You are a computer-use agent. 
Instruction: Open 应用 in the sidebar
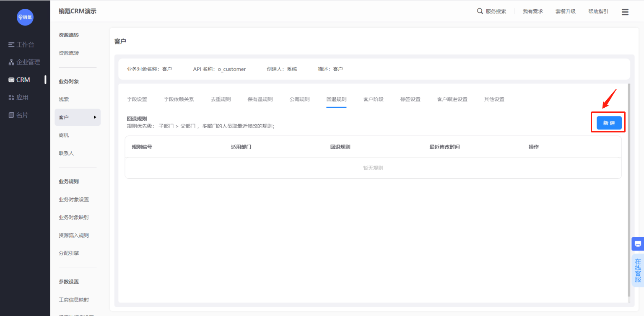point(18,97)
